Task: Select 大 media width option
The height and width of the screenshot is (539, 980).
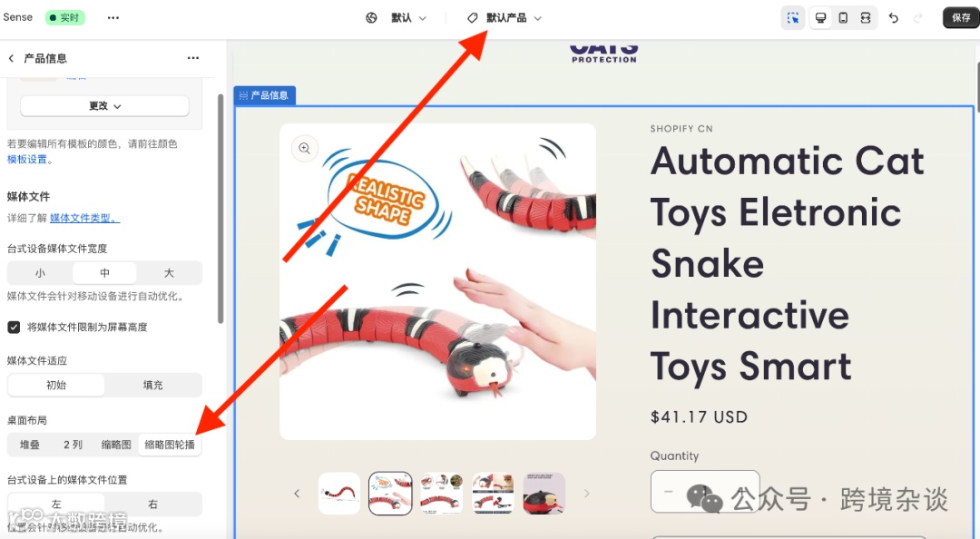Action: coord(169,273)
